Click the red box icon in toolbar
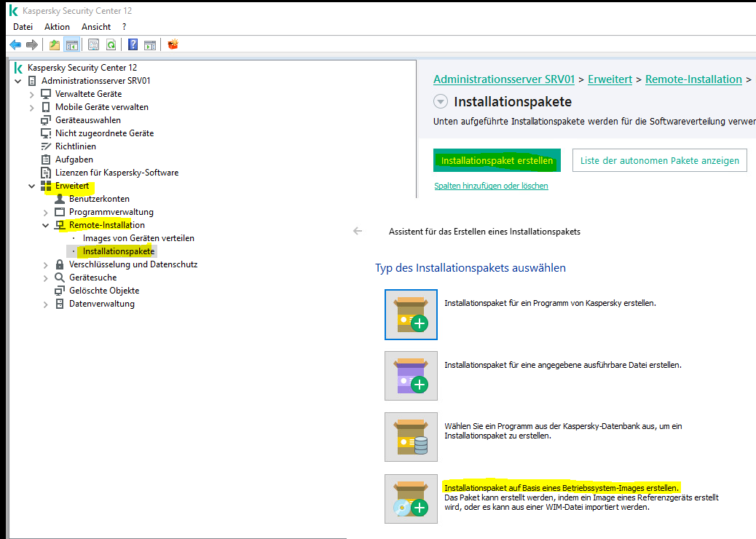 click(173, 44)
